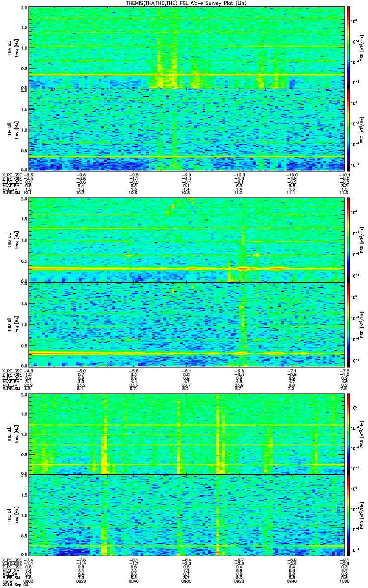Click the THD BL spectrogram color bar
Screen dimensions: 368x588
(348, 241)
